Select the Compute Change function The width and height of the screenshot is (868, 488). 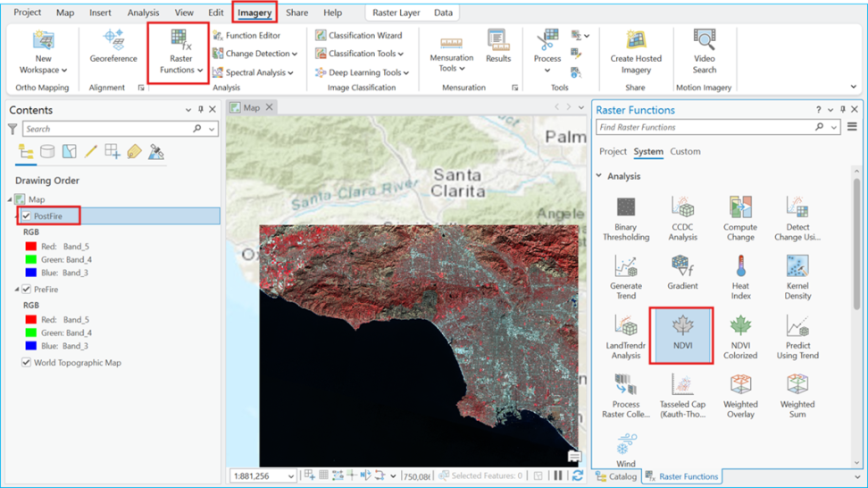pyautogui.click(x=740, y=219)
